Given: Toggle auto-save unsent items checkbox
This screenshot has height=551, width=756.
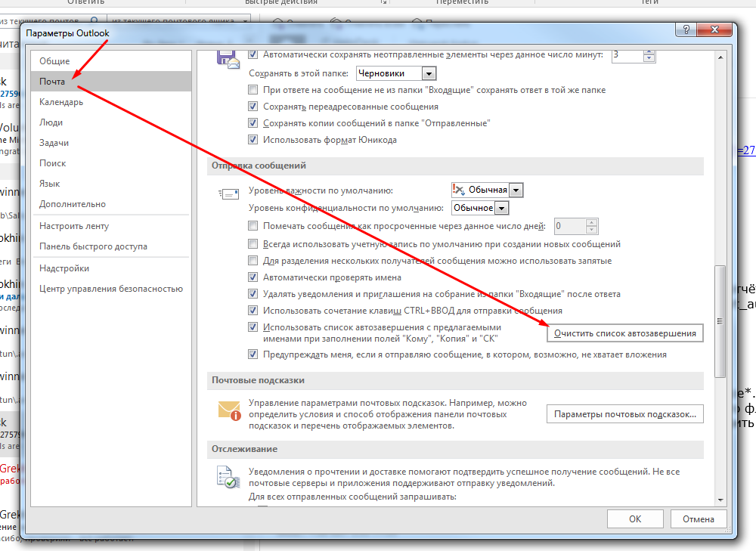Looking at the screenshot, I should coord(253,54).
